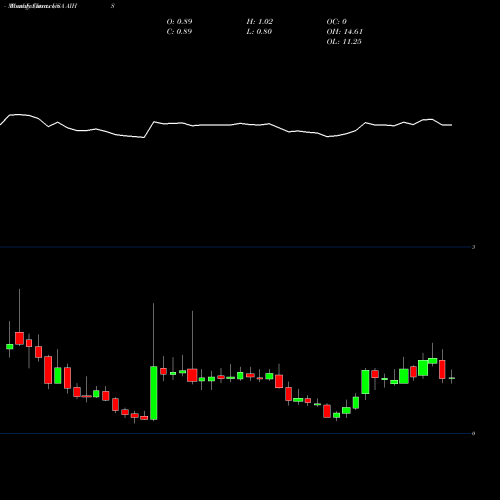Click the lone 'S' label near the title

(x=113, y=6)
